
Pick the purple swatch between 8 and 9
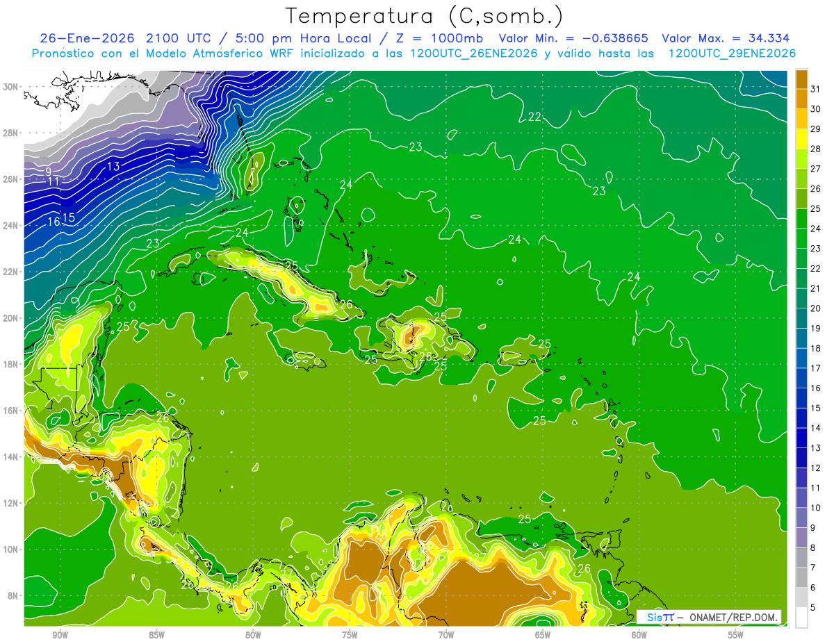(801, 538)
